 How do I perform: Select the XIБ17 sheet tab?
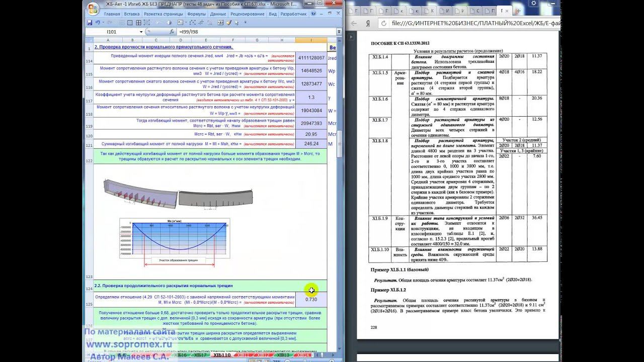coord(200,355)
